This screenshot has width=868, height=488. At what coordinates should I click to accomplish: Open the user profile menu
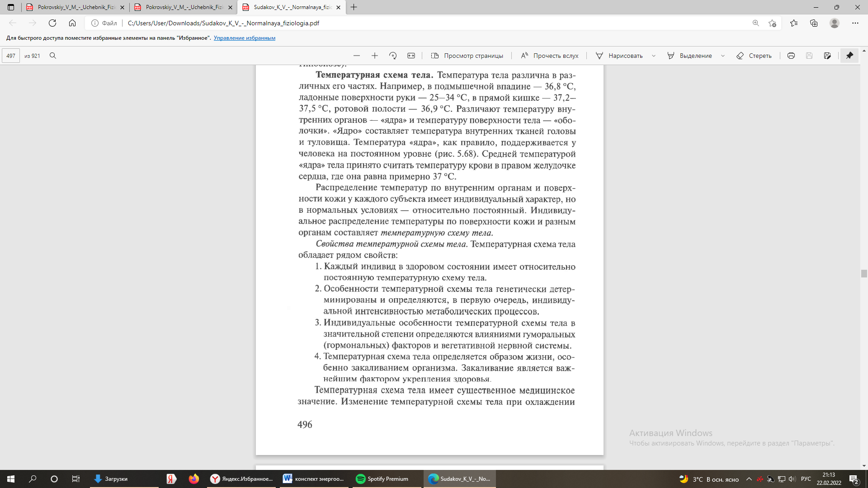coord(835,23)
